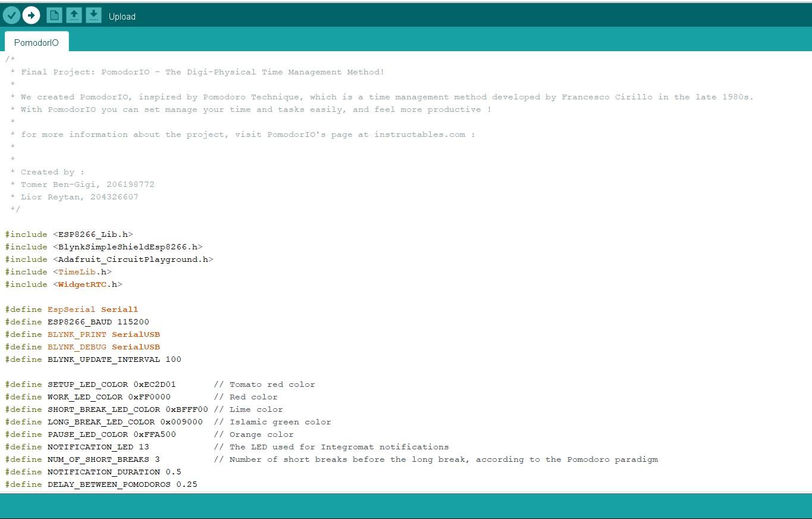
Task: Click the Verify checkmark icon
Action: (11, 15)
